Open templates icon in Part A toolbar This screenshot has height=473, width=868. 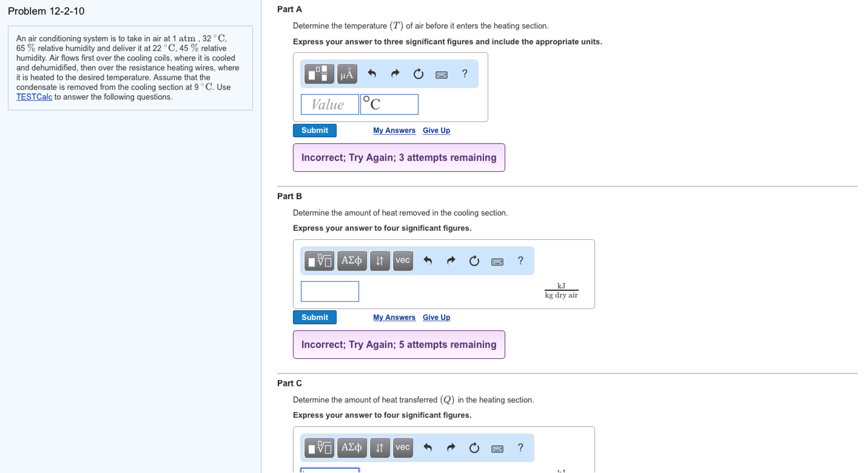319,74
